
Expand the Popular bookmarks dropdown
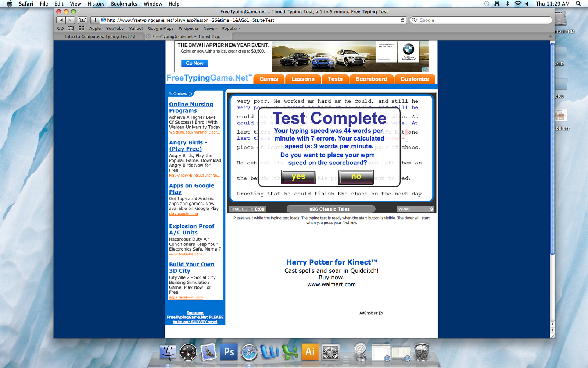point(231,28)
